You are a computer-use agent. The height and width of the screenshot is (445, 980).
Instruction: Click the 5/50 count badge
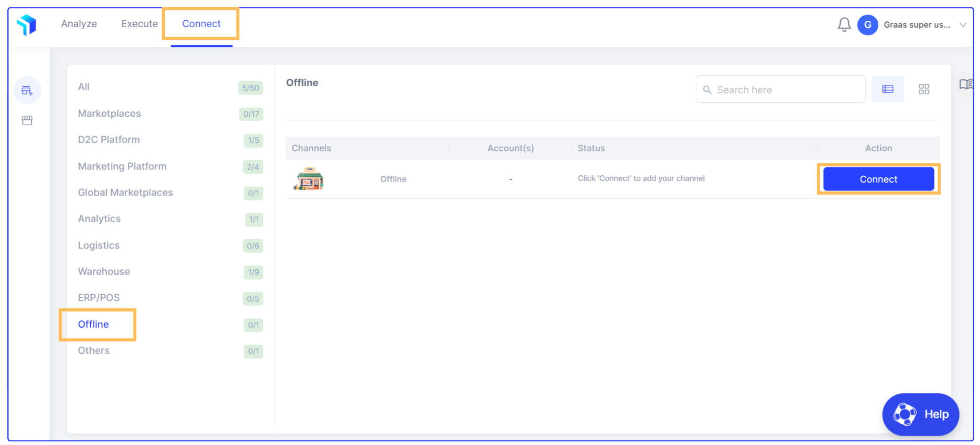250,88
